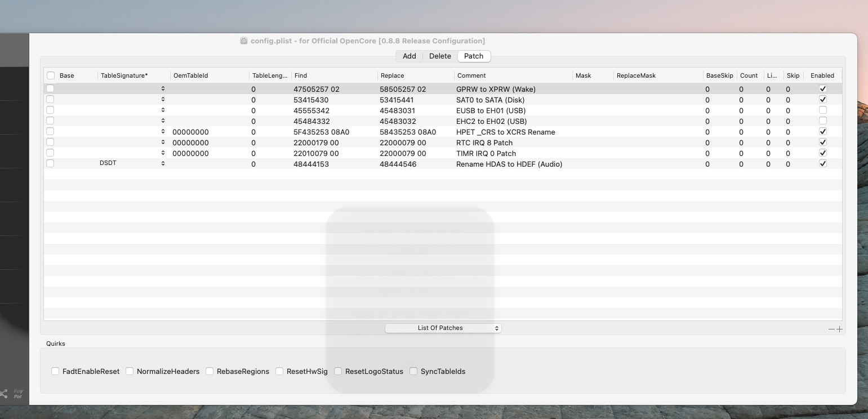
Task: Check the SyncTableIds quirk
Action: 413,371
